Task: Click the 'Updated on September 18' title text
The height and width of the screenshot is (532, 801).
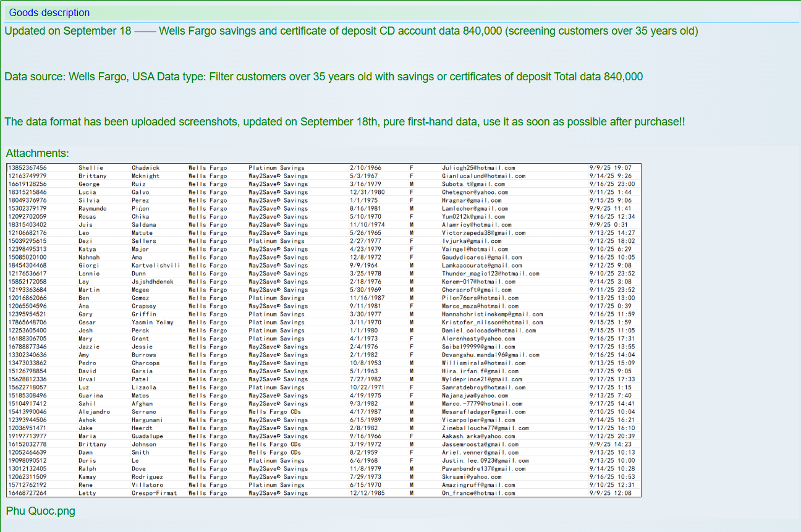Action: point(68,31)
